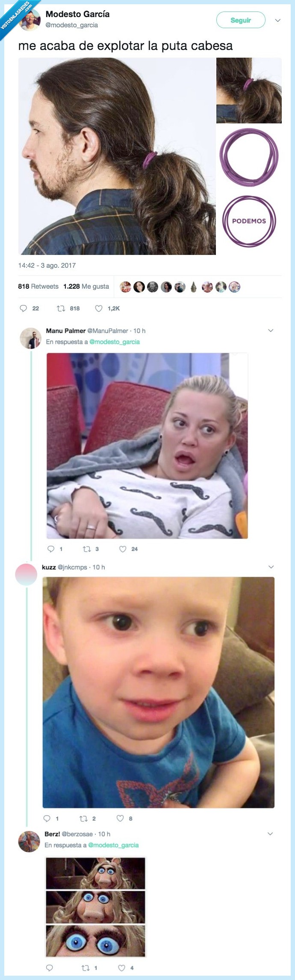Retweet the main tweet showing 818
This screenshot has height=980, width=295.
[x=61, y=308]
